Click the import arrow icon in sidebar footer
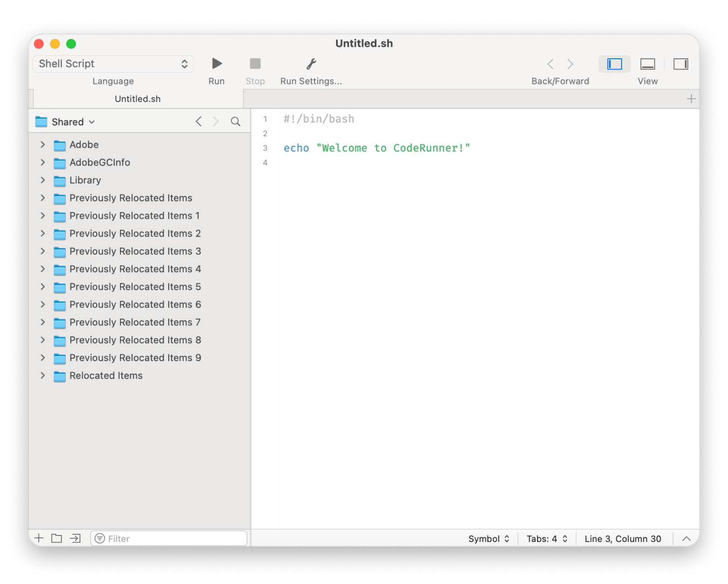The width and height of the screenshot is (728, 584). [75, 538]
